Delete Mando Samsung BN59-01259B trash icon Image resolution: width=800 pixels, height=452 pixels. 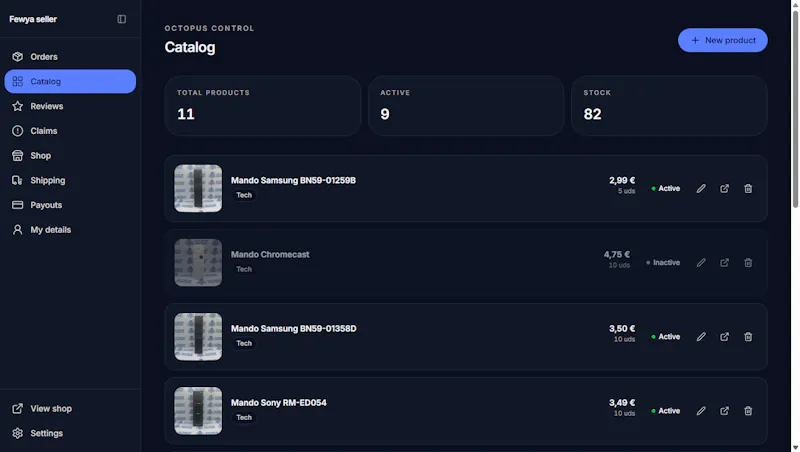[x=748, y=189]
